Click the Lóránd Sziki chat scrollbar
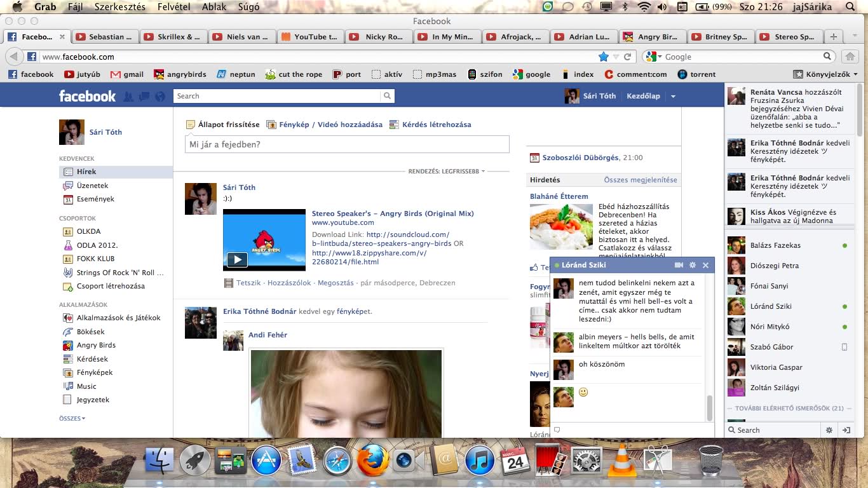The width and height of the screenshot is (868, 488). click(x=710, y=408)
